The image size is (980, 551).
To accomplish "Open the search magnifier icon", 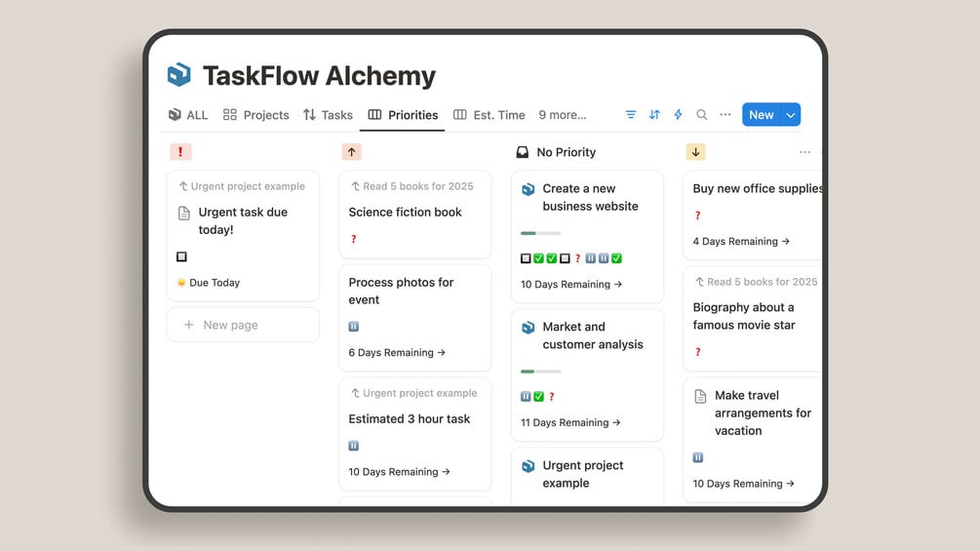I will (x=702, y=115).
